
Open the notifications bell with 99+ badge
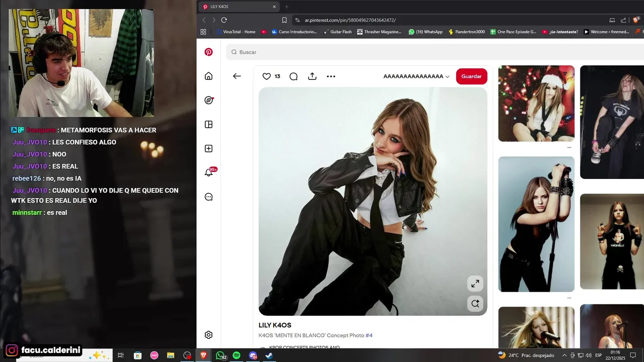[x=209, y=172]
